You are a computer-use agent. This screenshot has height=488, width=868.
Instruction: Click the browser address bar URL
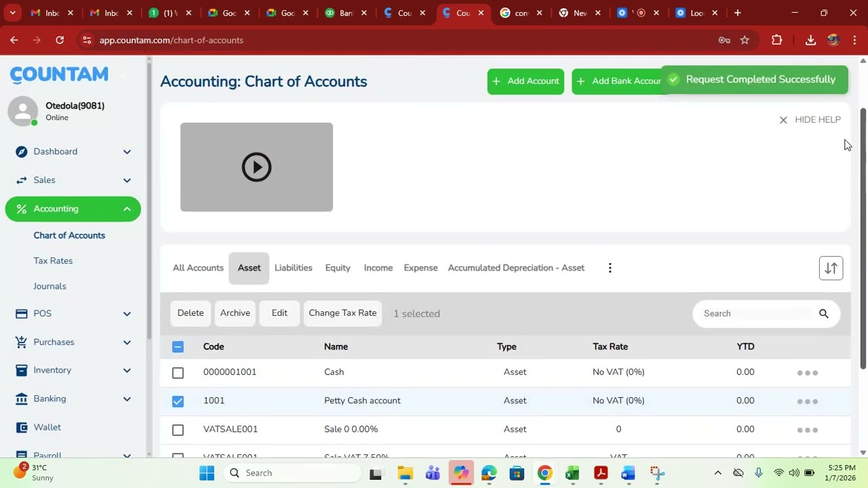[x=172, y=40]
